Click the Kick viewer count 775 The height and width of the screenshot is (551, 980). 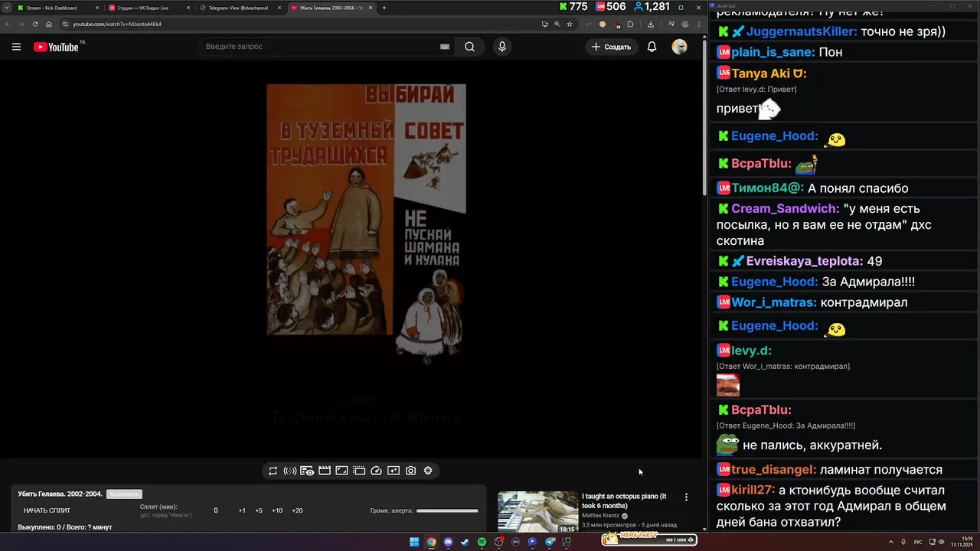573,7
